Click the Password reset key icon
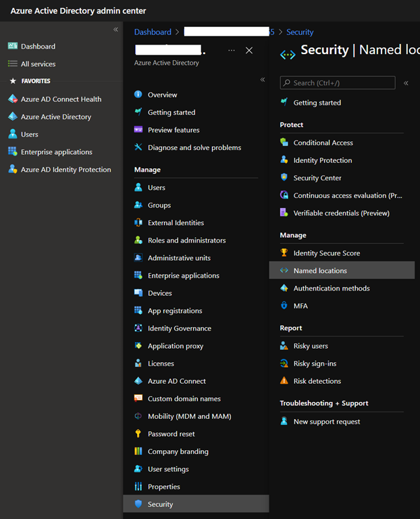 pos(138,434)
